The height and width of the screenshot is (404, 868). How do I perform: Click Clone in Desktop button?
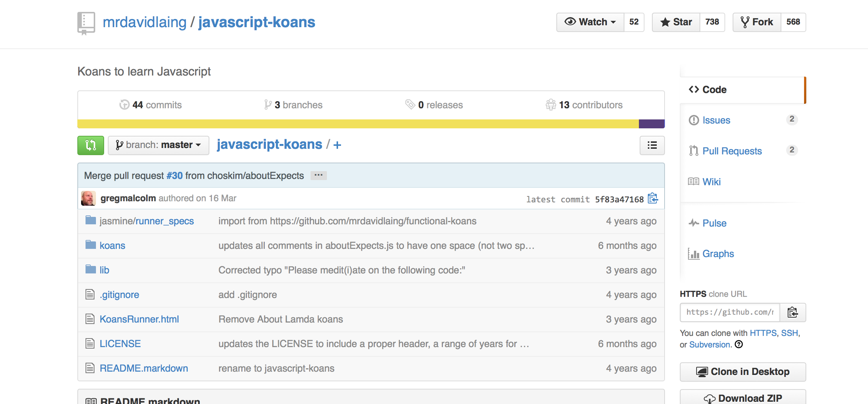(743, 372)
